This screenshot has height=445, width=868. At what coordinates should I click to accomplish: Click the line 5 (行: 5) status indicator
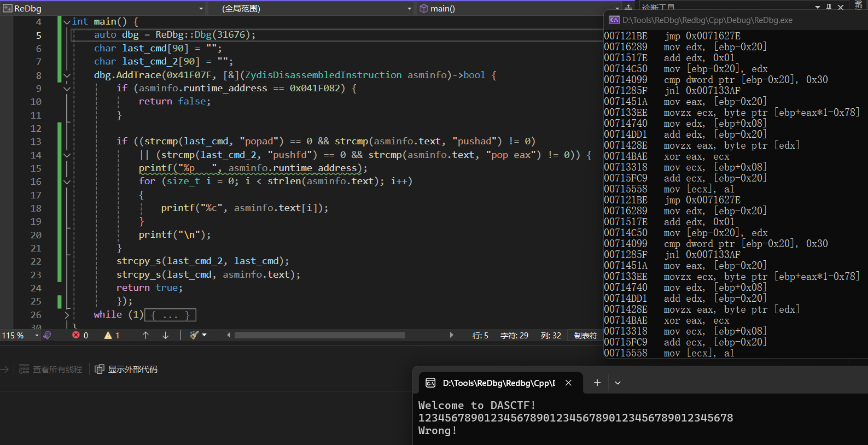click(480, 336)
